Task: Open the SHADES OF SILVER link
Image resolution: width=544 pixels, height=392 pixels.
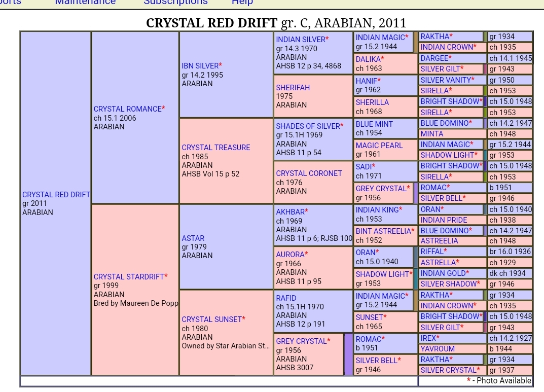Action: 307,126
